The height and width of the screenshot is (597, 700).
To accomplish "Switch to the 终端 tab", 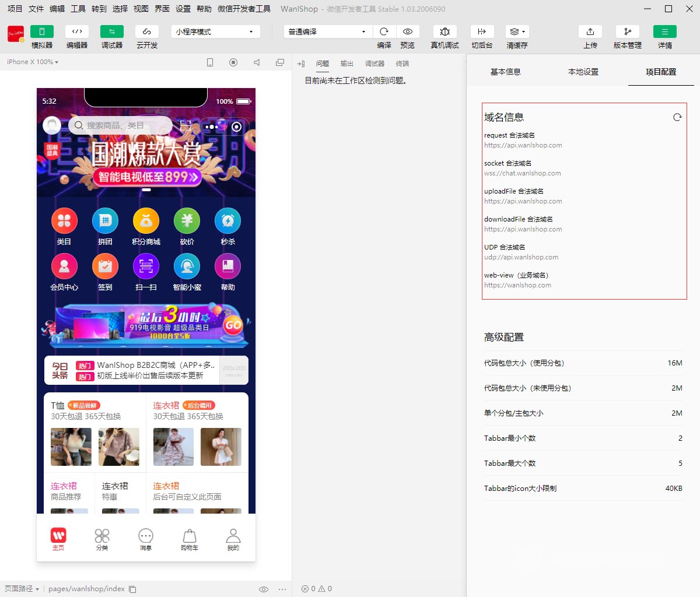I will coord(402,64).
